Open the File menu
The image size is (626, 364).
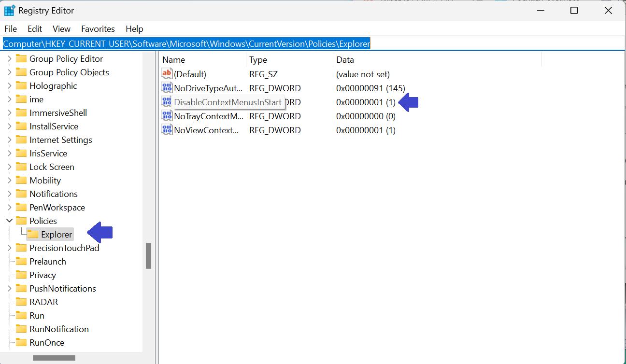click(x=11, y=29)
